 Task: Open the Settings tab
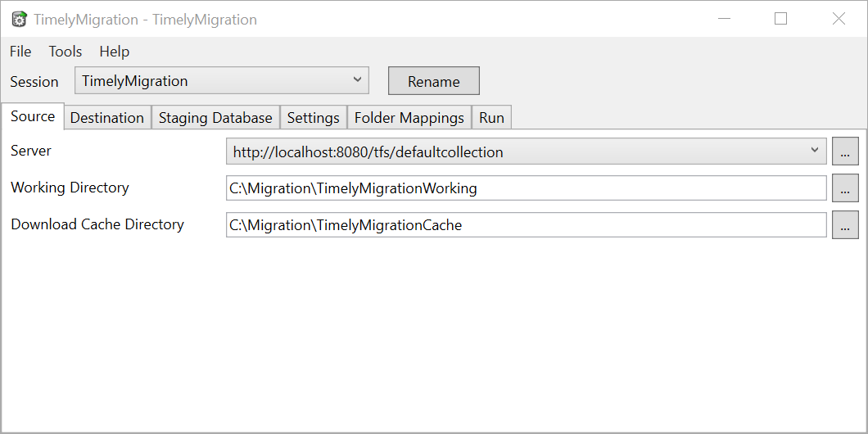314,117
